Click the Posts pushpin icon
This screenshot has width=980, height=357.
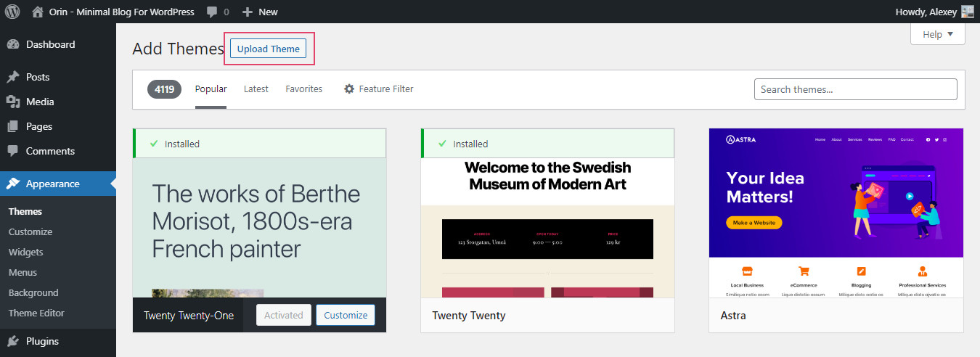[13, 77]
